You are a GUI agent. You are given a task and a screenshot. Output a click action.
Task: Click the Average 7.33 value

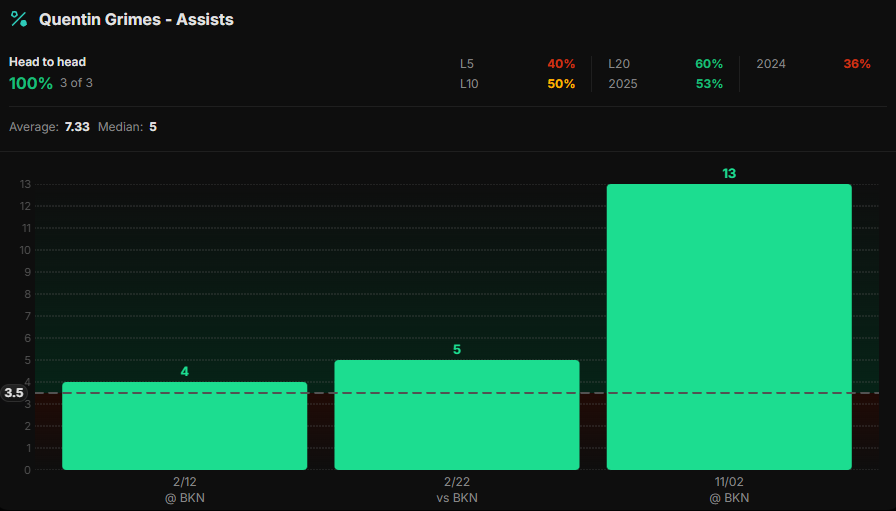pos(77,127)
